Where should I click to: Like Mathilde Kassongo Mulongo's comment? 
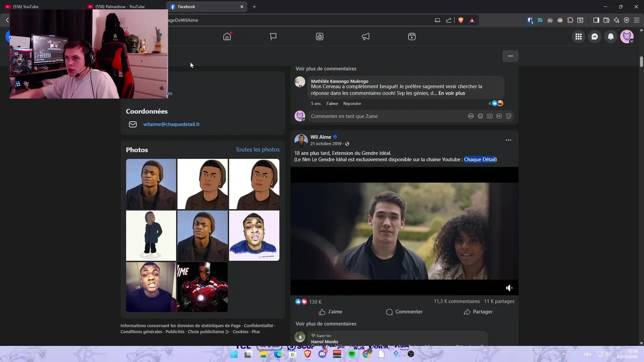click(x=332, y=104)
